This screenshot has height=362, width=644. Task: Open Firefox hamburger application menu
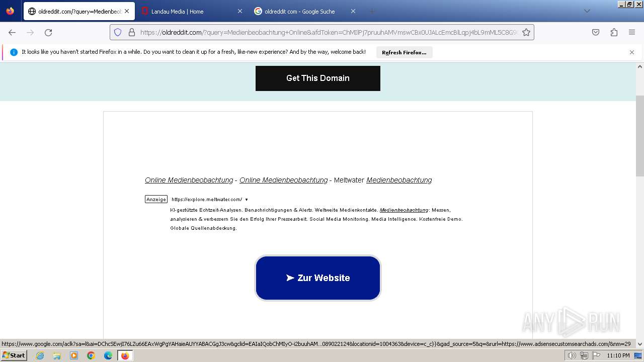(632, 32)
